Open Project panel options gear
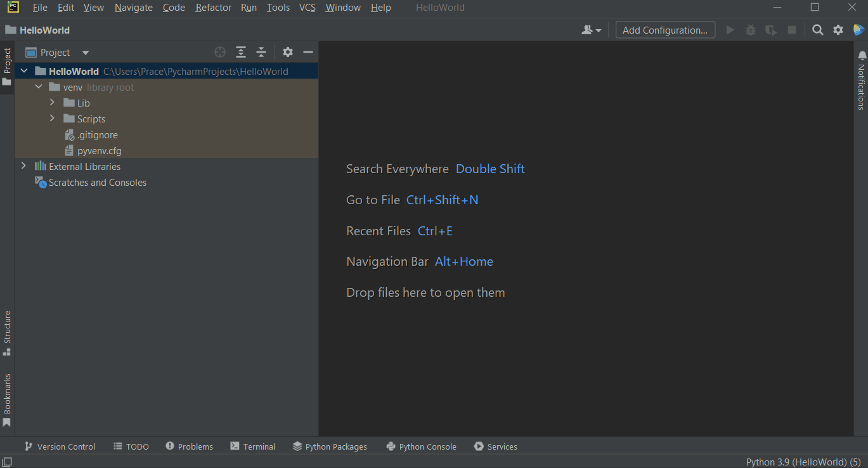The height and width of the screenshot is (468, 868). (x=288, y=52)
